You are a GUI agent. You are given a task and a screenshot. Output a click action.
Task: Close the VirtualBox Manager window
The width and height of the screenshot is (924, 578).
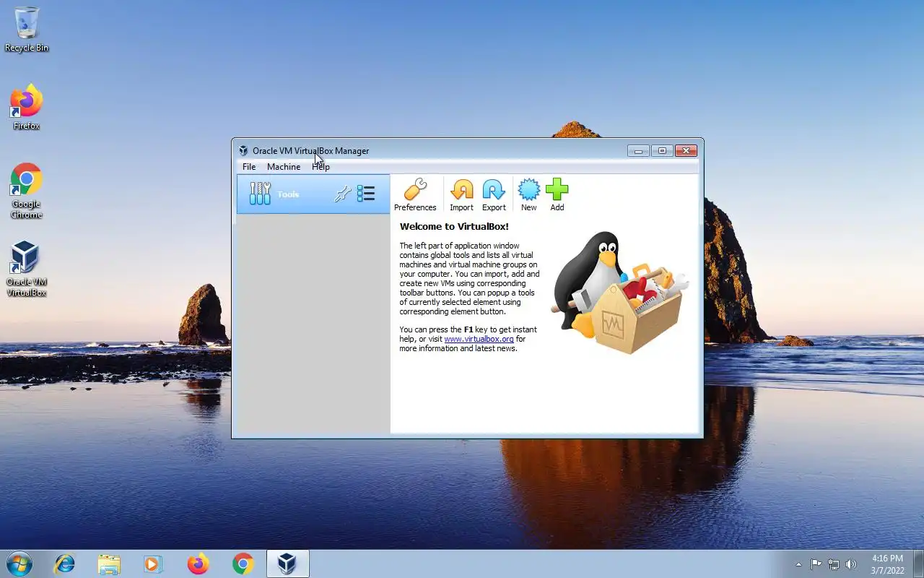686,150
